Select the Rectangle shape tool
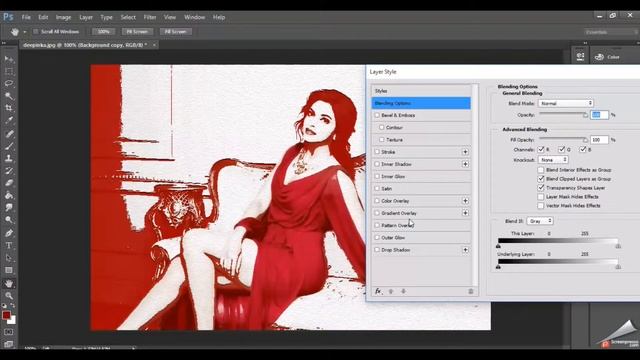Image resolution: width=640 pixels, height=360 pixels. (x=9, y=270)
